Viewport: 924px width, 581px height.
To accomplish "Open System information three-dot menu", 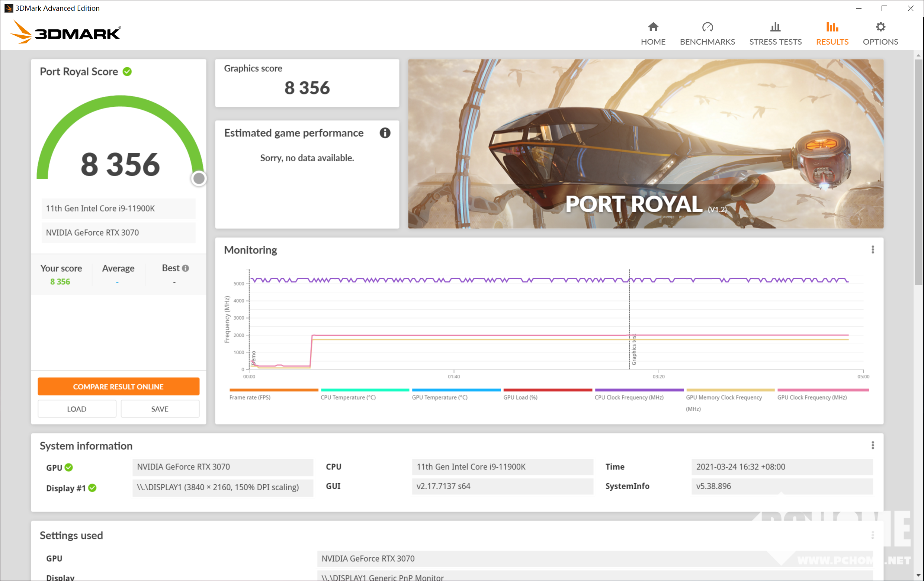I will (x=872, y=445).
